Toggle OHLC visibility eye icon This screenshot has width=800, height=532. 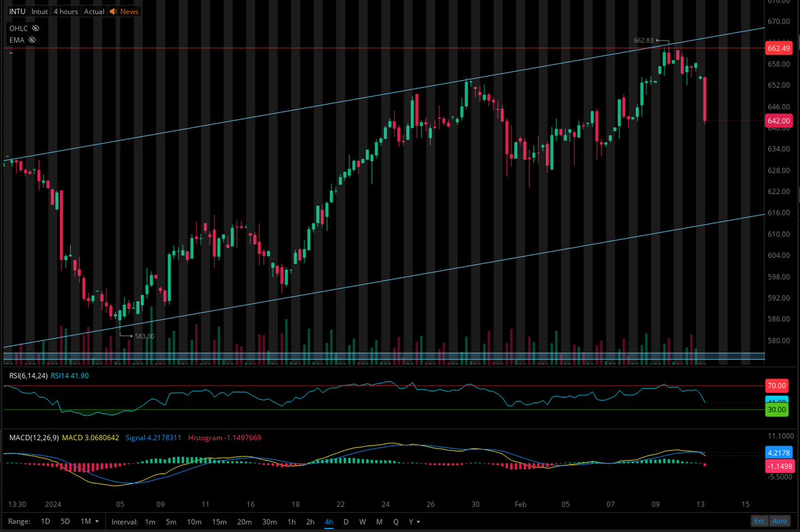pos(35,29)
